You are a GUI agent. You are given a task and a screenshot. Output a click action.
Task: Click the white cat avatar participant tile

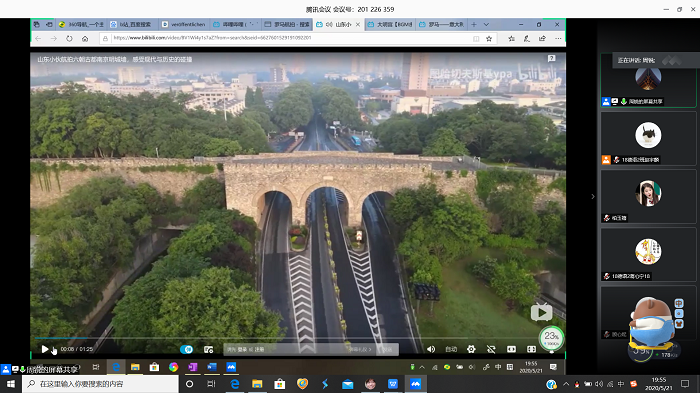coord(648,135)
